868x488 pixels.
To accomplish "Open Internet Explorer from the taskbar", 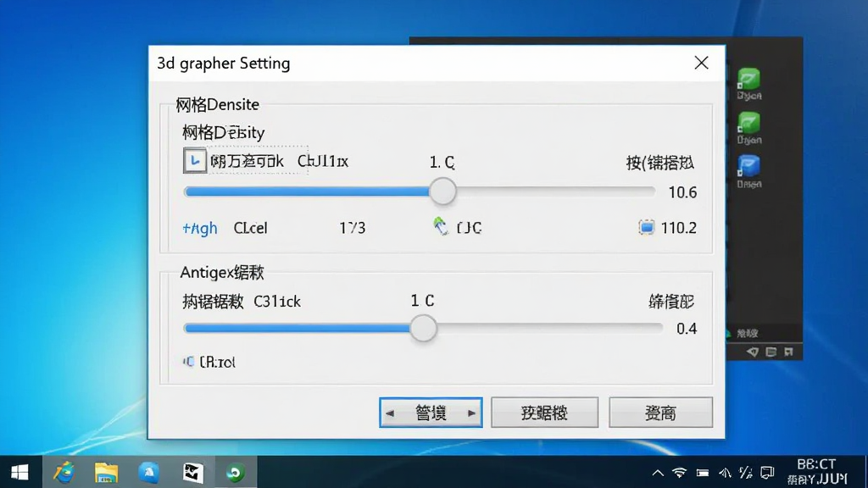I will (64, 472).
